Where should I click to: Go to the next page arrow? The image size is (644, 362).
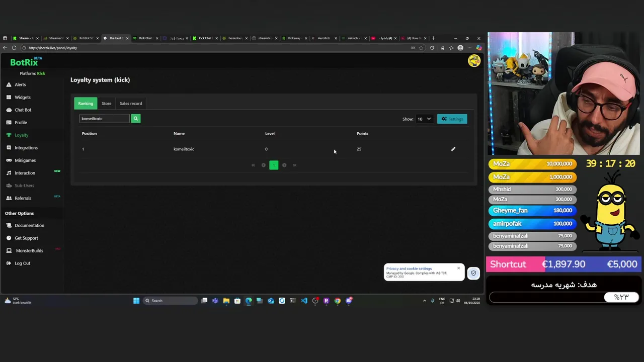(x=284, y=165)
